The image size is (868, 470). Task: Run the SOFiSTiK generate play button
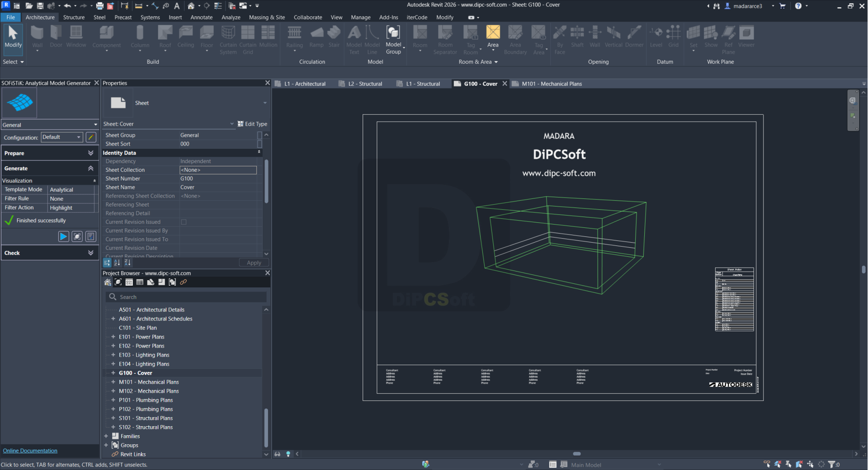pyautogui.click(x=64, y=236)
